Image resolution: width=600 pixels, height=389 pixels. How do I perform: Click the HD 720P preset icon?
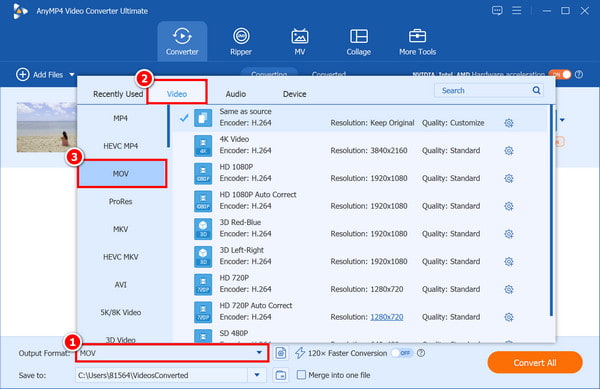point(203,284)
